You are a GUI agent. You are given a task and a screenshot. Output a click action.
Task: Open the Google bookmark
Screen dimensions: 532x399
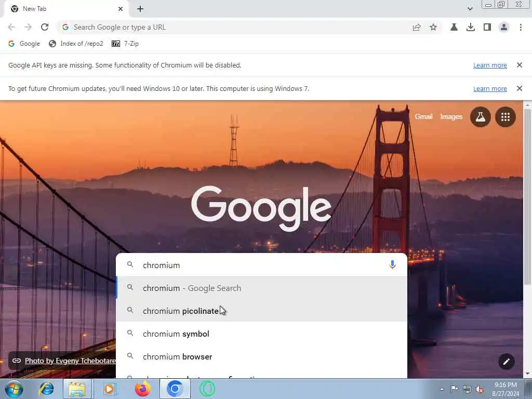coord(24,44)
